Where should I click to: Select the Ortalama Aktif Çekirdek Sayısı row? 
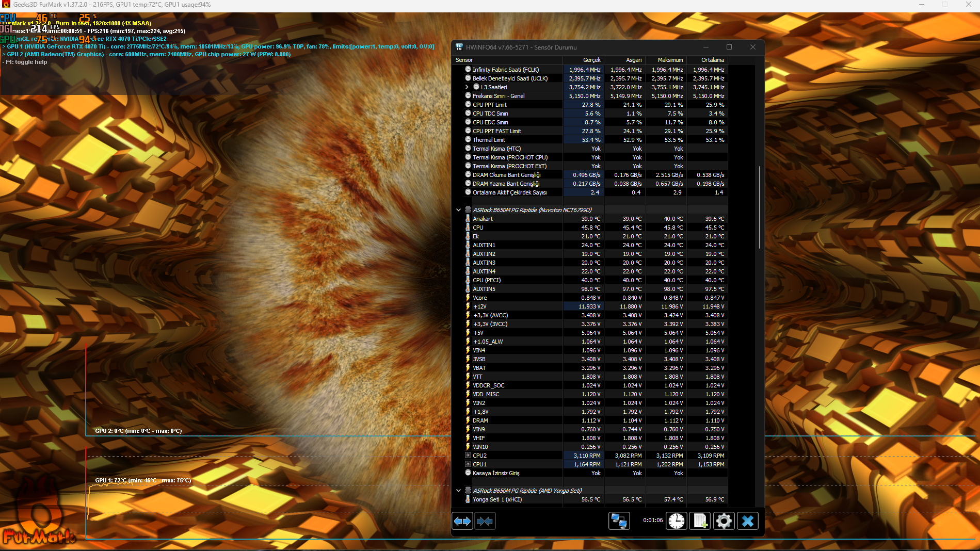click(590, 192)
